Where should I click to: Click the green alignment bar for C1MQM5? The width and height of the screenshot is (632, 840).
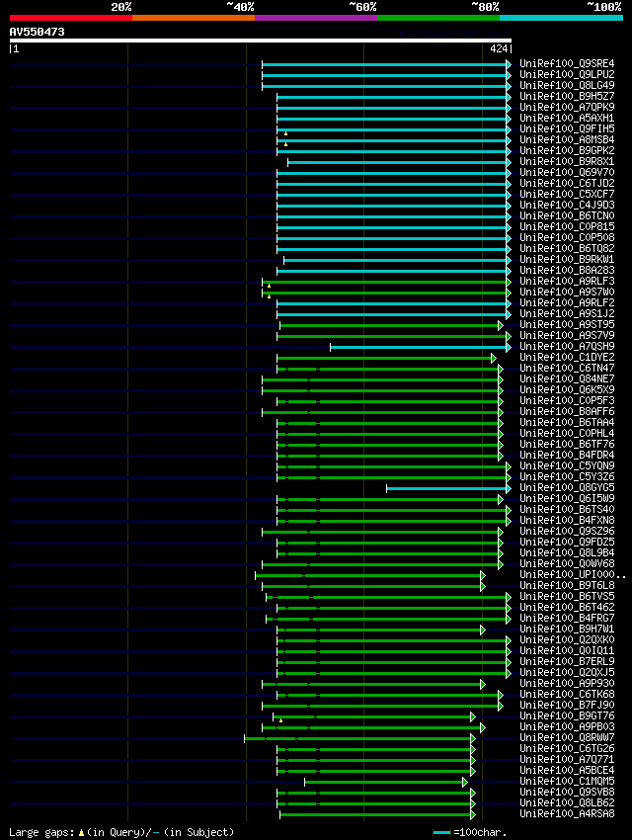[386, 782]
